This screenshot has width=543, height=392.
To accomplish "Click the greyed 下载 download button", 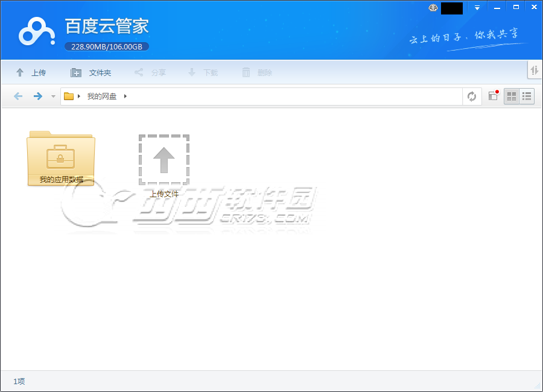I will pyautogui.click(x=203, y=73).
